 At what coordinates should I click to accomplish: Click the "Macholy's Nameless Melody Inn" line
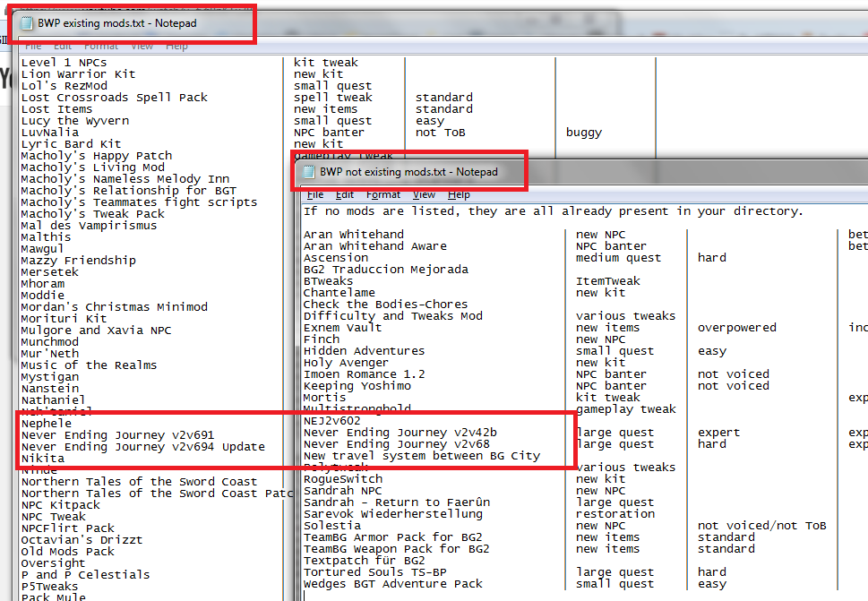coord(125,179)
